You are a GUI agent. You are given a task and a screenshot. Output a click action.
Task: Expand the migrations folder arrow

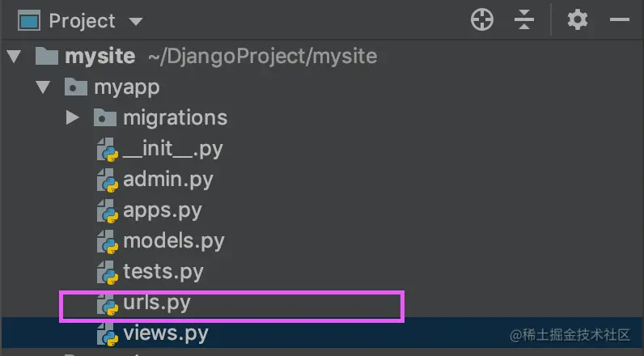(x=73, y=118)
